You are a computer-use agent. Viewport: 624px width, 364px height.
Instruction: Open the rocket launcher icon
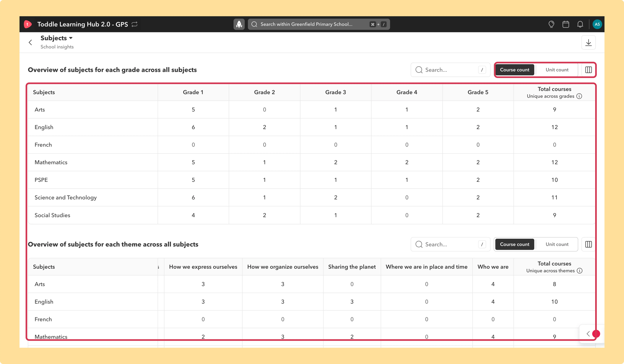[x=239, y=24]
